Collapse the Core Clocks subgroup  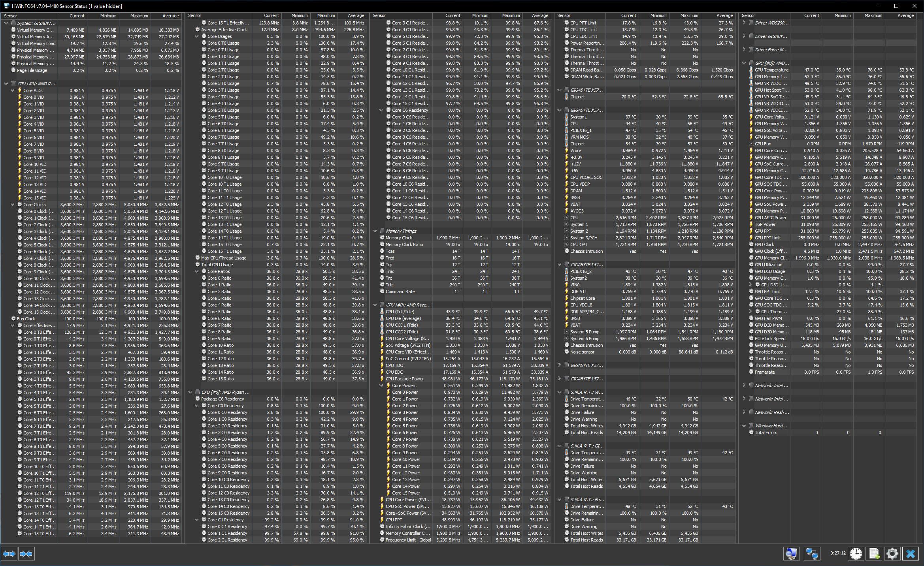tap(12, 205)
